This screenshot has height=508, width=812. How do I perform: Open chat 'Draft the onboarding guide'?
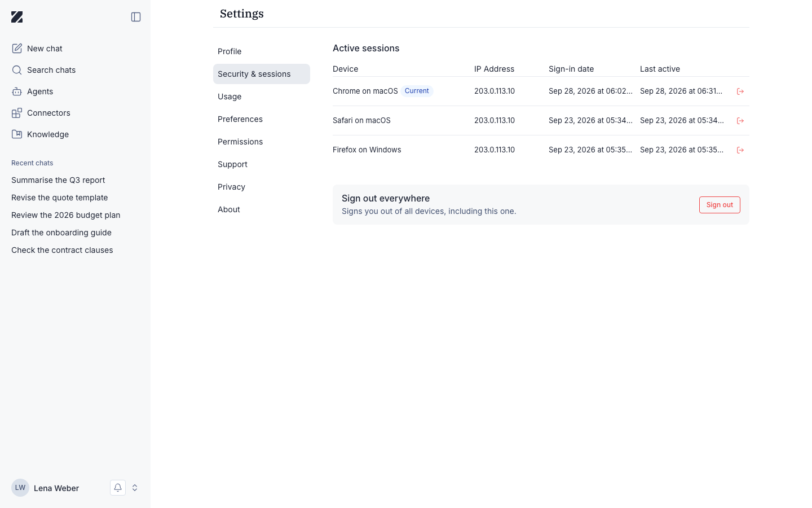(61, 233)
